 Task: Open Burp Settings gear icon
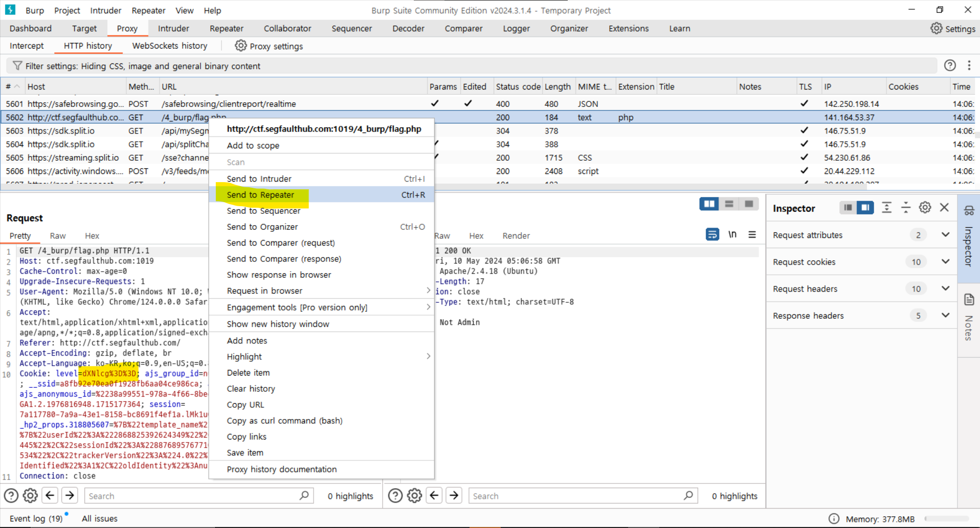coord(936,28)
